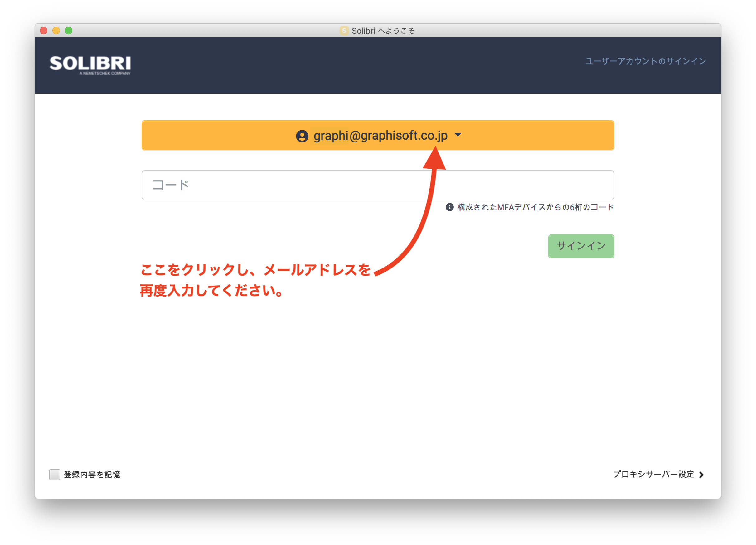Click the user avatar icon beside the email
Viewport: 756px width, 545px height.
pos(302,136)
